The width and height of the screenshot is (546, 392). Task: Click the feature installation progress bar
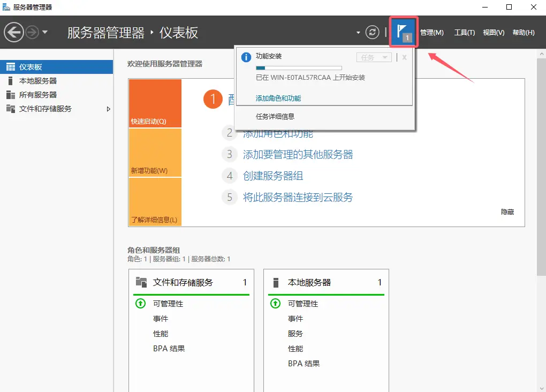299,68
